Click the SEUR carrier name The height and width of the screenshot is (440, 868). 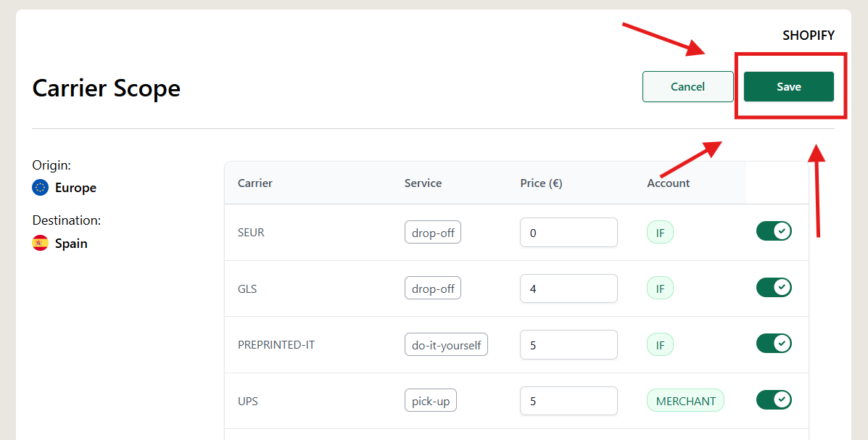point(251,233)
